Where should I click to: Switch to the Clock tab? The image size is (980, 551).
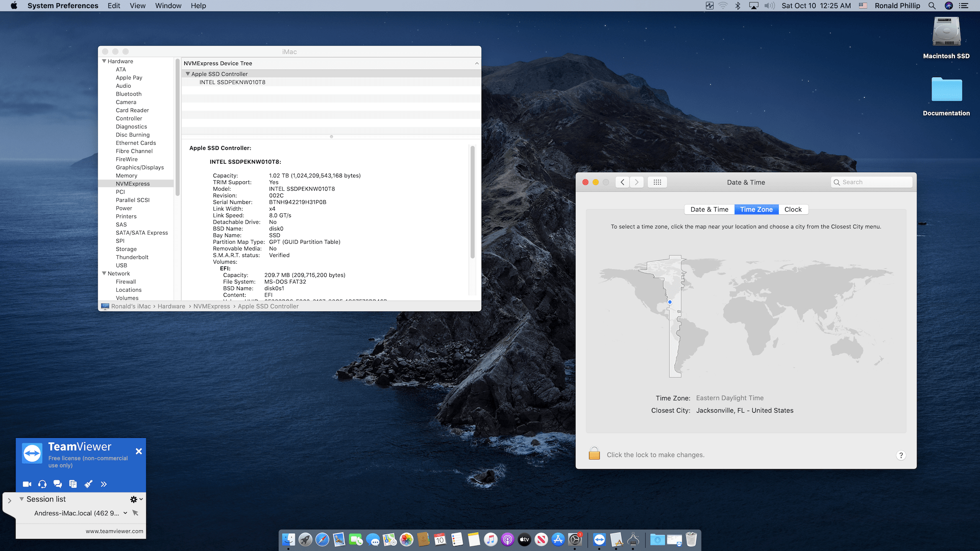coord(793,209)
